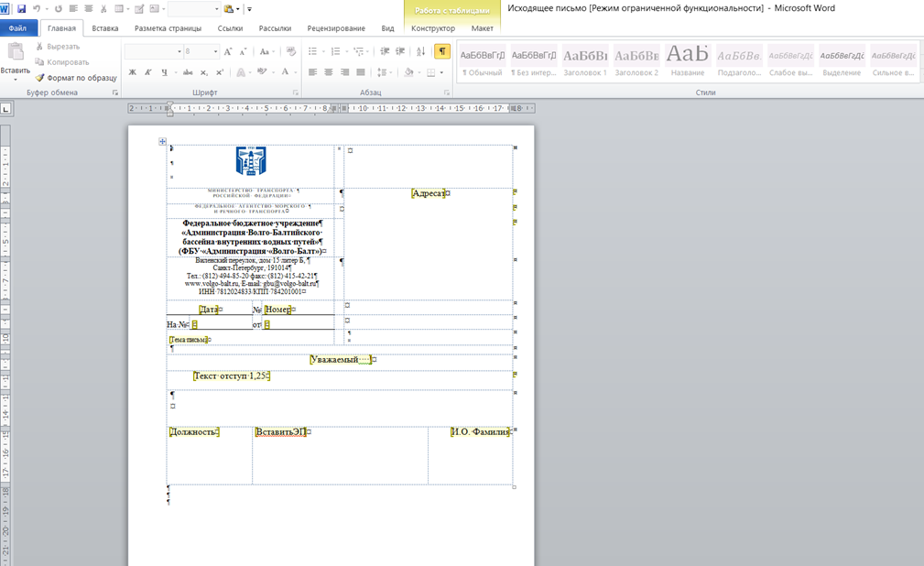
Task: Center the paragraph text
Action: point(329,72)
